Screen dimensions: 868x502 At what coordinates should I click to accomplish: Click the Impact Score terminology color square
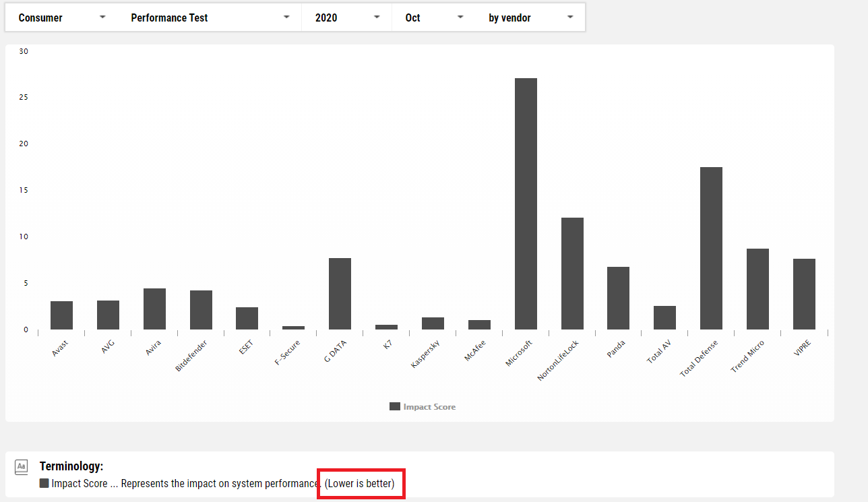tap(44, 483)
